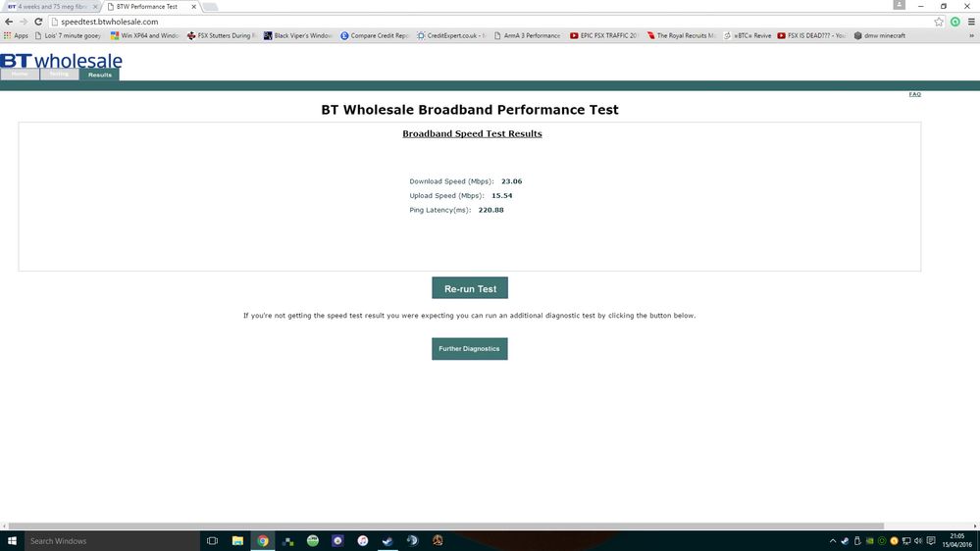
Task: Bookmark this page with the star icon
Action: click(939, 22)
